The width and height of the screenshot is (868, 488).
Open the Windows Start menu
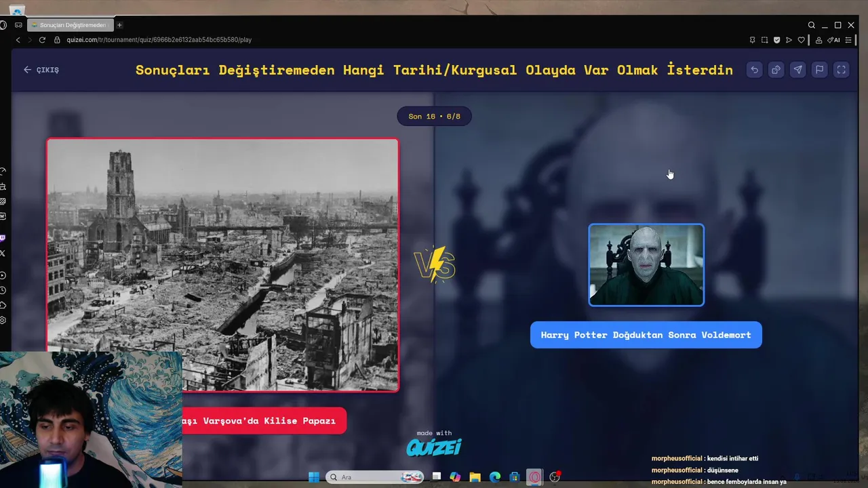(313, 477)
